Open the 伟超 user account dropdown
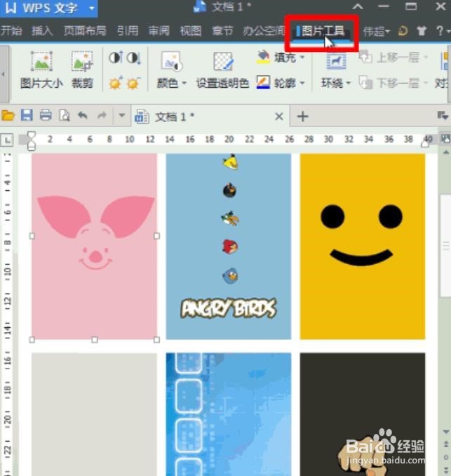 [x=377, y=31]
